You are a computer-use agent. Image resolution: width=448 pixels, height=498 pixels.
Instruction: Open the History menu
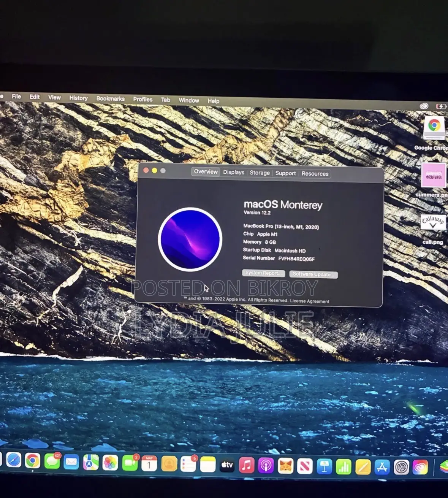(78, 98)
